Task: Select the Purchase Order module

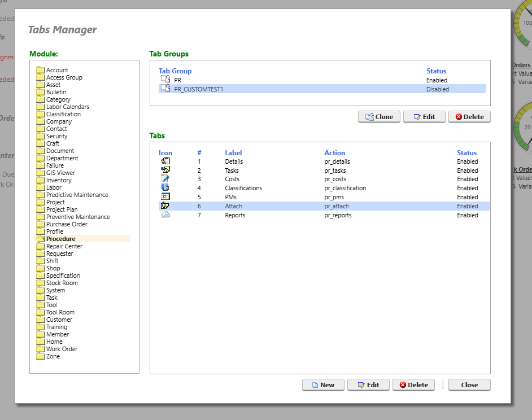Action: (x=67, y=224)
